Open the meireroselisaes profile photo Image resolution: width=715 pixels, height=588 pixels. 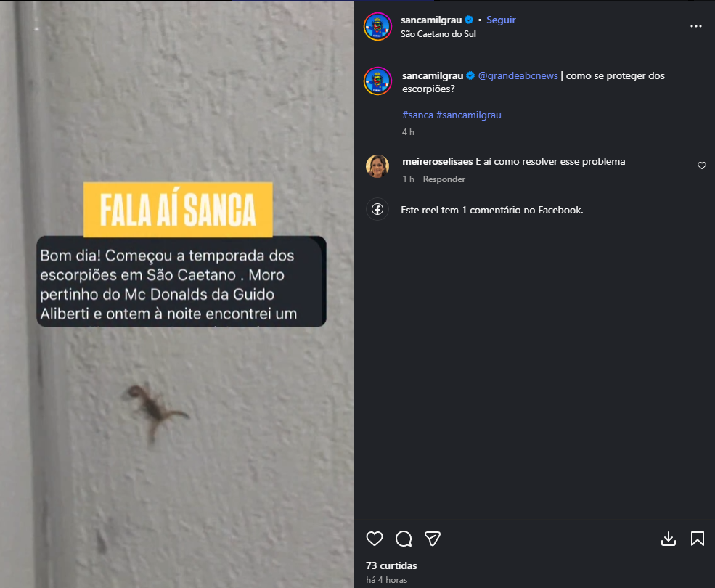tap(377, 166)
